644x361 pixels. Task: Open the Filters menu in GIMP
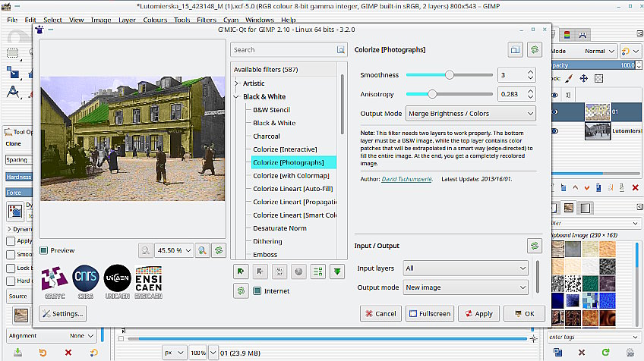(x=206, y=19)
